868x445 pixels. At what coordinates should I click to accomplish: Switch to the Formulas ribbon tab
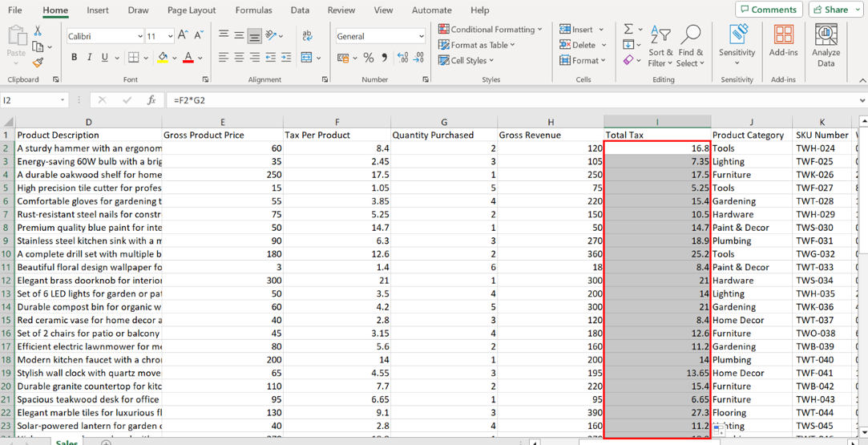(x=253, y=10)
